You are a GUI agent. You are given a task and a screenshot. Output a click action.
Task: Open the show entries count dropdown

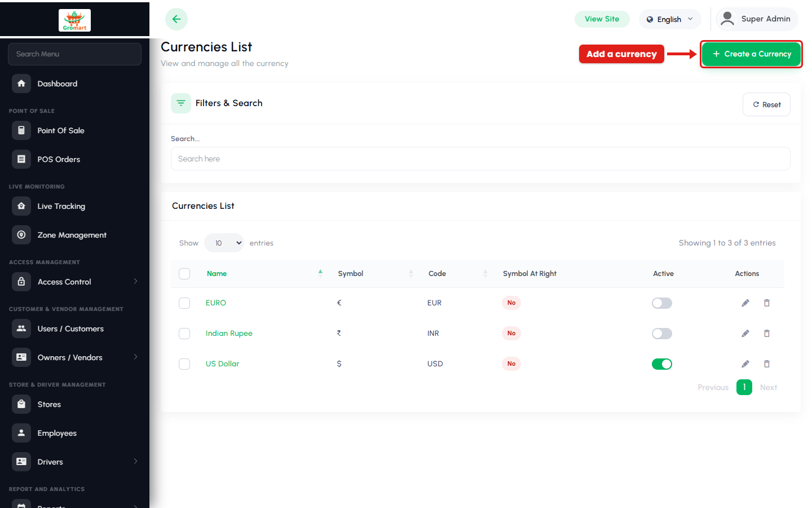[x=224, y=243]
